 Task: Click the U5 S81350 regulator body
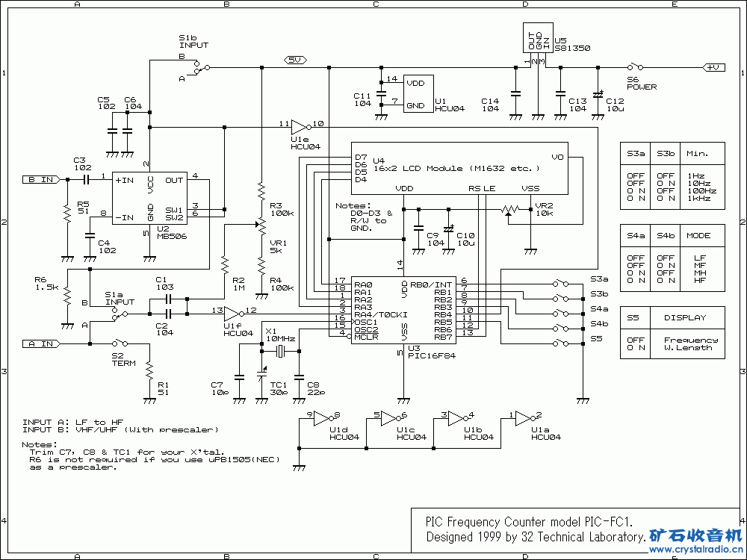coord(538,37)
